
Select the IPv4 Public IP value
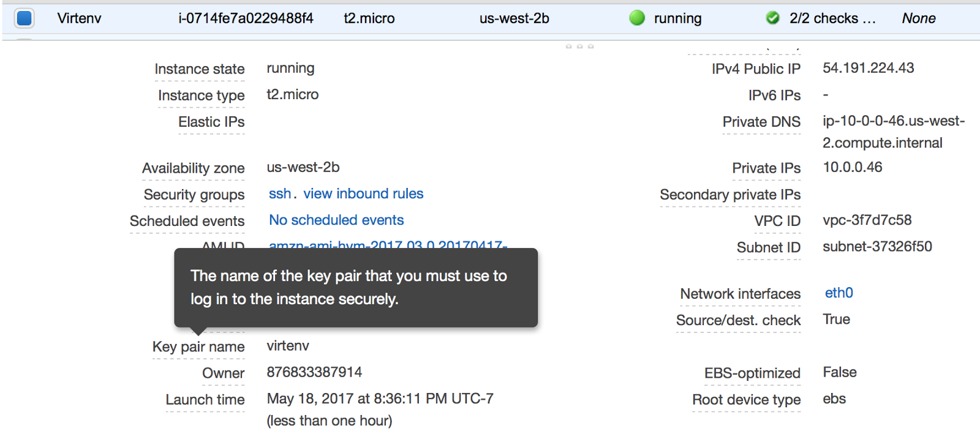[868, 68]
